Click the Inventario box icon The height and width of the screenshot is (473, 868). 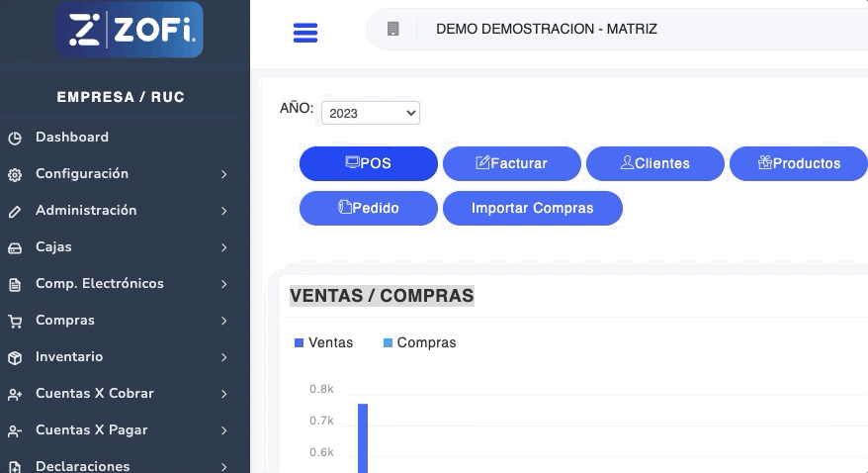tap(15, 357)
